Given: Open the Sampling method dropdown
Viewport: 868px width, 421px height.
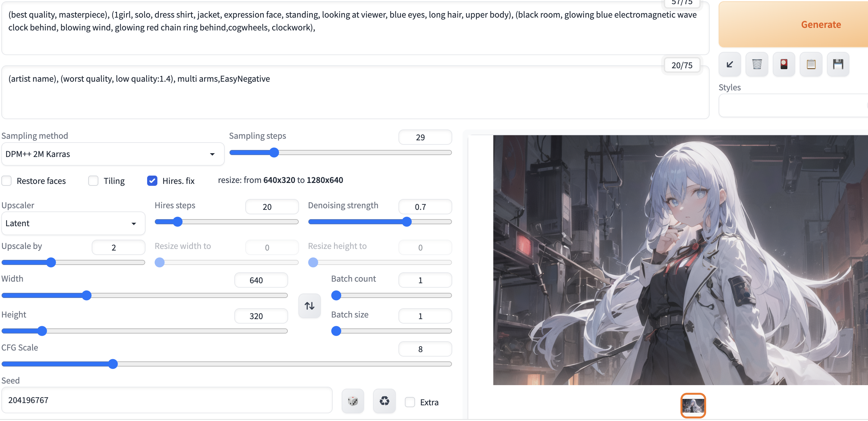Looking at the screenshot, I should click(113, 154).
